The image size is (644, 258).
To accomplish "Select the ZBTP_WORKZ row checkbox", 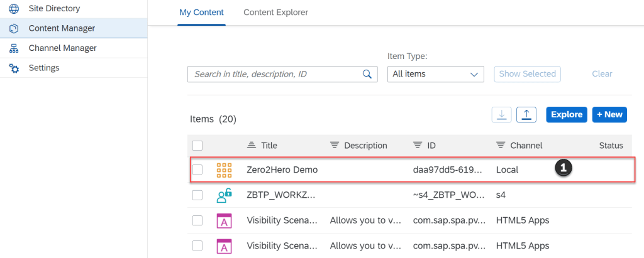I will pos(197,195).
